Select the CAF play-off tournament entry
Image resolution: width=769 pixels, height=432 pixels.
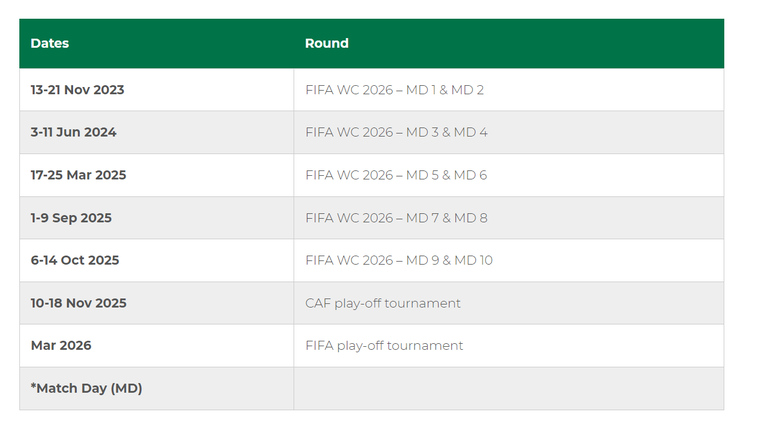383,303
